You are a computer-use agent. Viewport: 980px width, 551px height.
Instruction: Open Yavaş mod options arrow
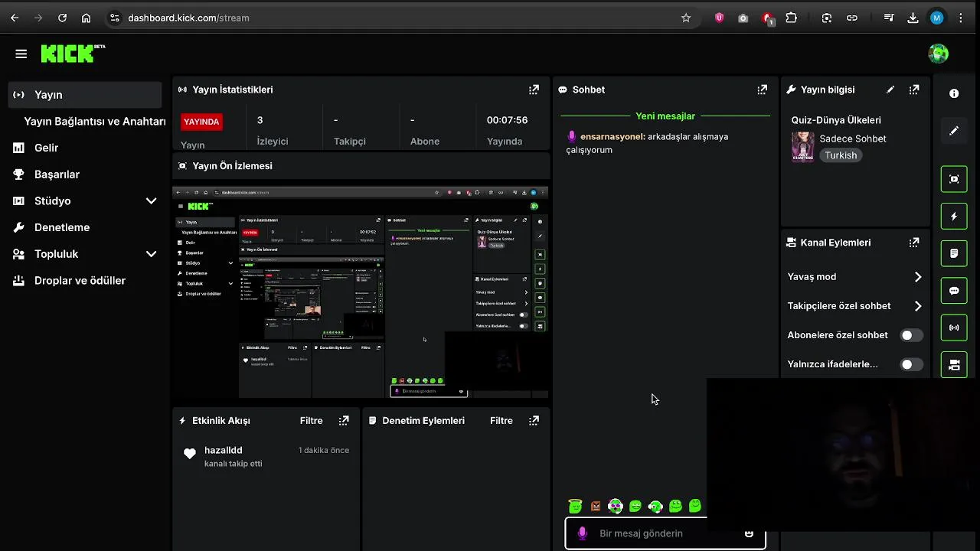[918, 277]
